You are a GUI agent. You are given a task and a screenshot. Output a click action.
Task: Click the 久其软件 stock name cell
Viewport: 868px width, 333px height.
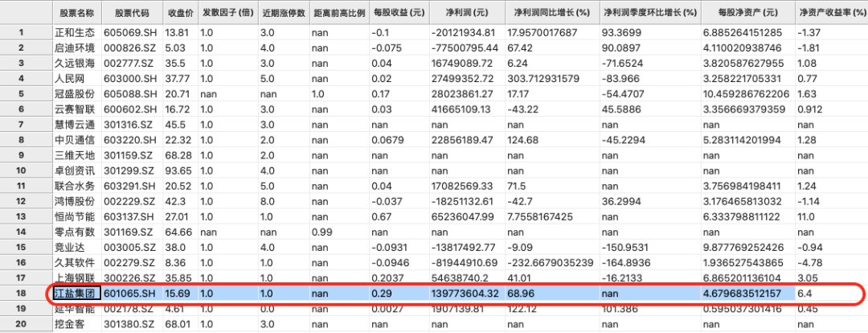(77, 262)
